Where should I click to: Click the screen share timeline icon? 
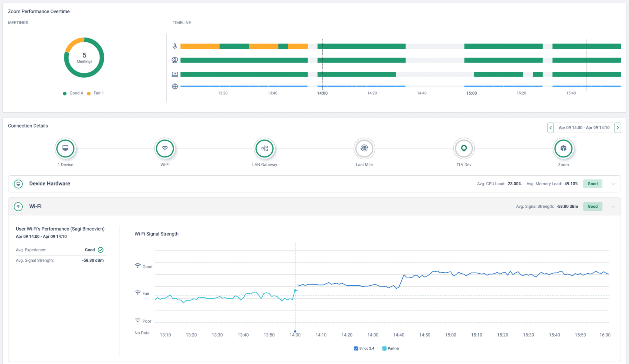(x=175, y=74)
